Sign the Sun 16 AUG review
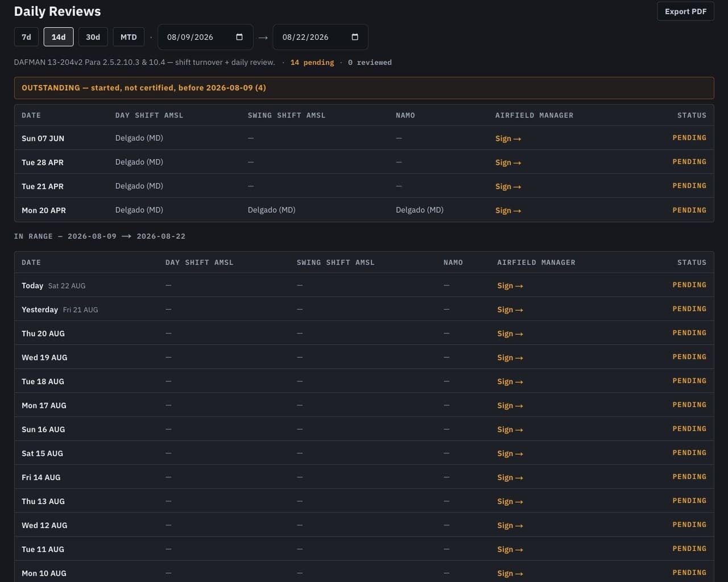728x582 pixels. (x=510, y=429)
